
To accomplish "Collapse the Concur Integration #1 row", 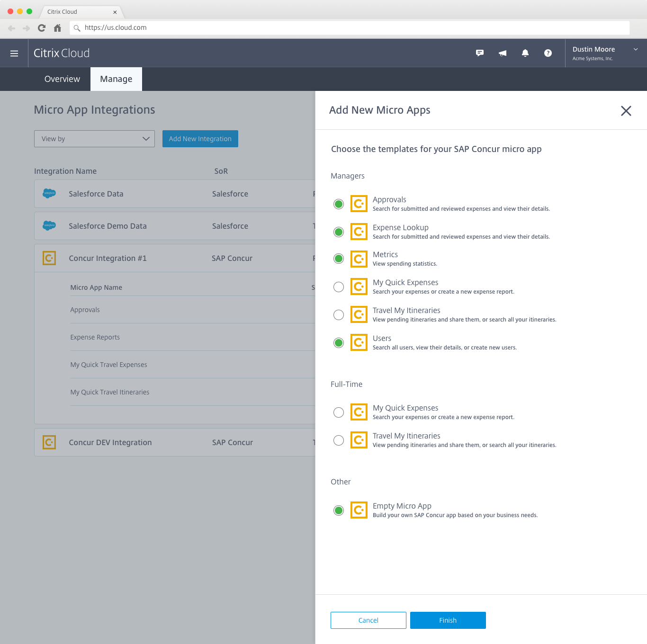I will (108, 258).
